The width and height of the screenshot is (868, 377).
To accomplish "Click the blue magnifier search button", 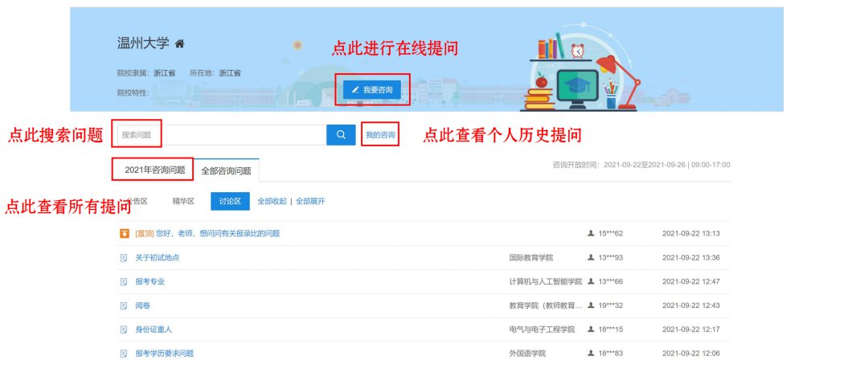I will [x=341, y=134].
